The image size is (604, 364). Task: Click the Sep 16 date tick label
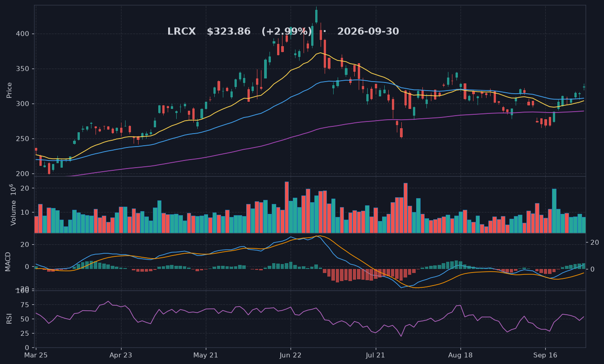click(x=545, y=355)
